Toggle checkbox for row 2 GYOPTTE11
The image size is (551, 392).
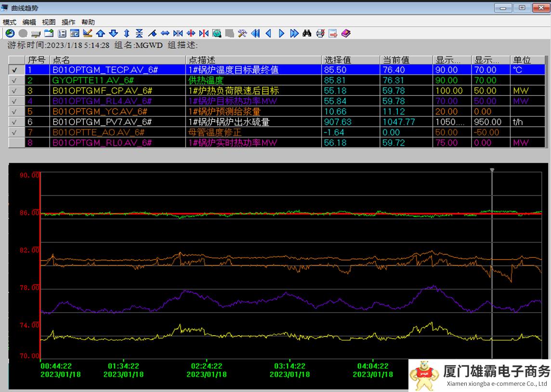point(14,80)
